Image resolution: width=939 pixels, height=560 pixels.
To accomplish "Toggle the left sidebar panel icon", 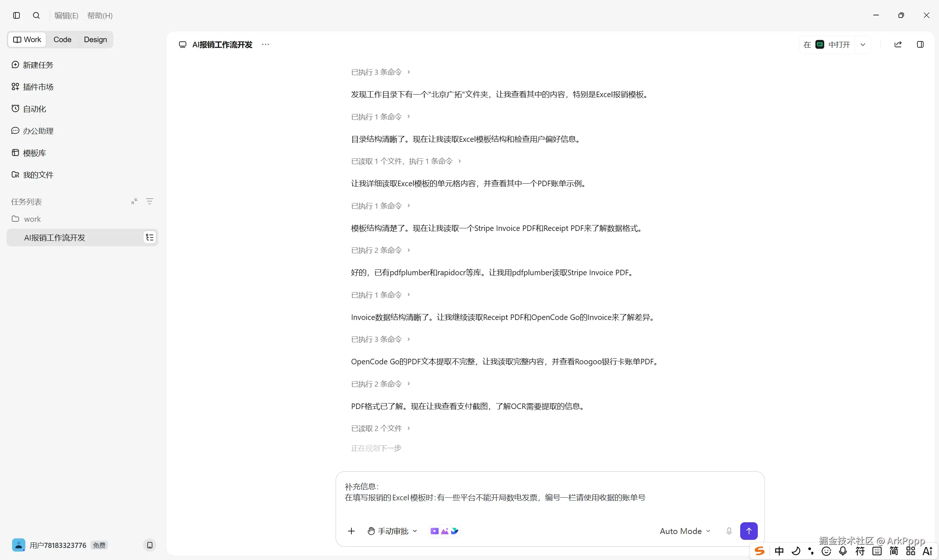I will click(16, 15).
